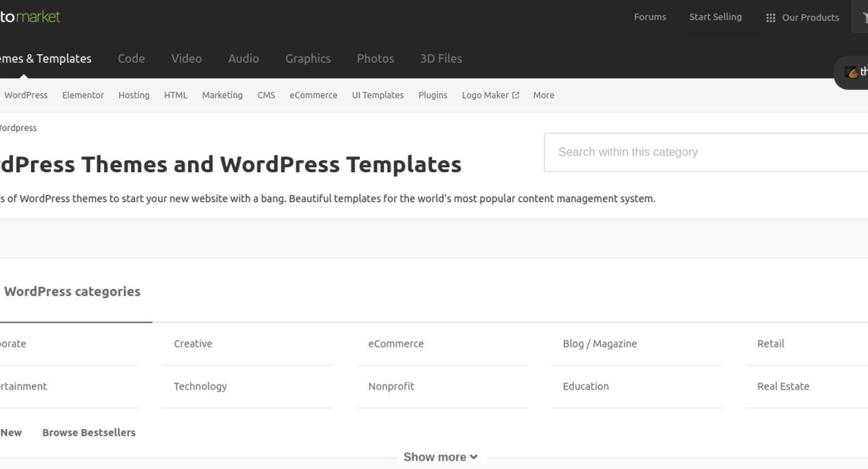Switch to the 3D Files tab
Viewport: 868px width, 469px height.
click(441, 58)
